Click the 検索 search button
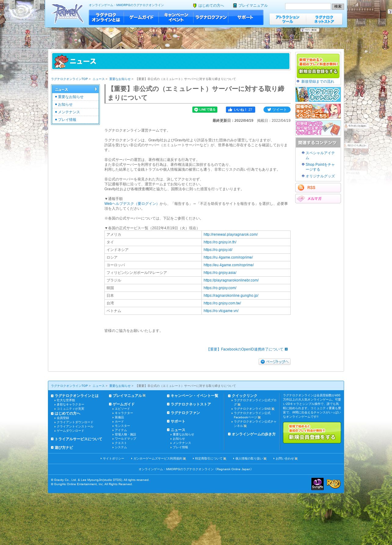Screen dimensions: 392x545 (338, 6)
